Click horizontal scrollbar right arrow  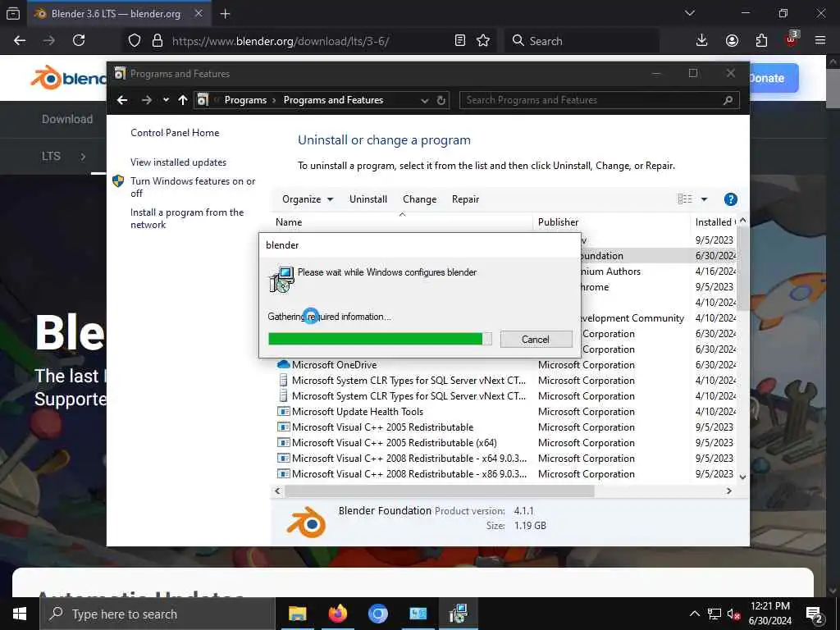click(x=728, y=491)
